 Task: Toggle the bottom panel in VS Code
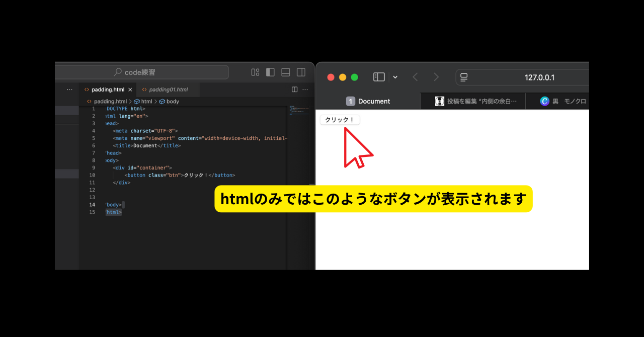285,72
